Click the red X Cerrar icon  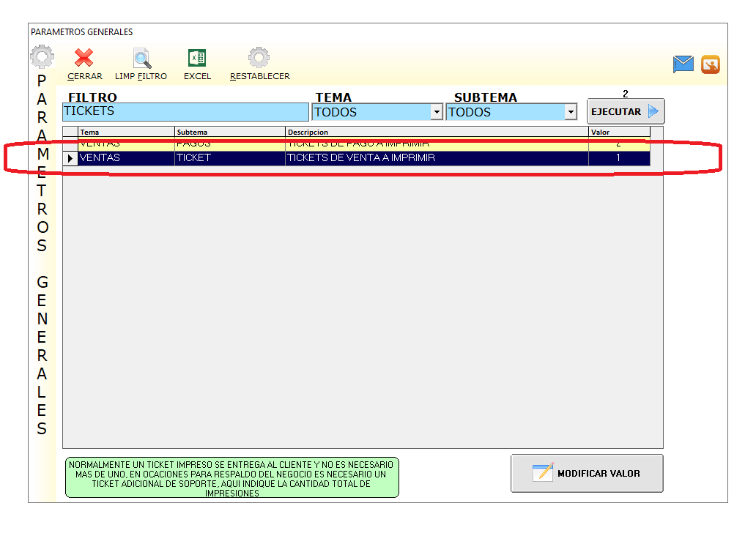(84, 58)
